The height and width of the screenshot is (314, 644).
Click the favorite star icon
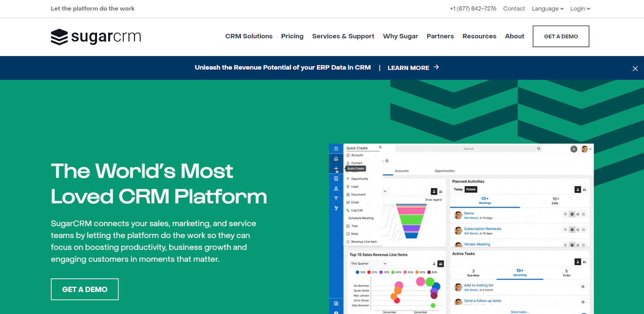tap(387, 161)
